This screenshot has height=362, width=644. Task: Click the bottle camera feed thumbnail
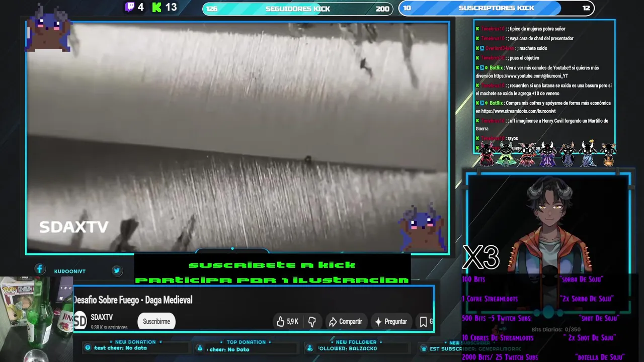tap(36, 319)
